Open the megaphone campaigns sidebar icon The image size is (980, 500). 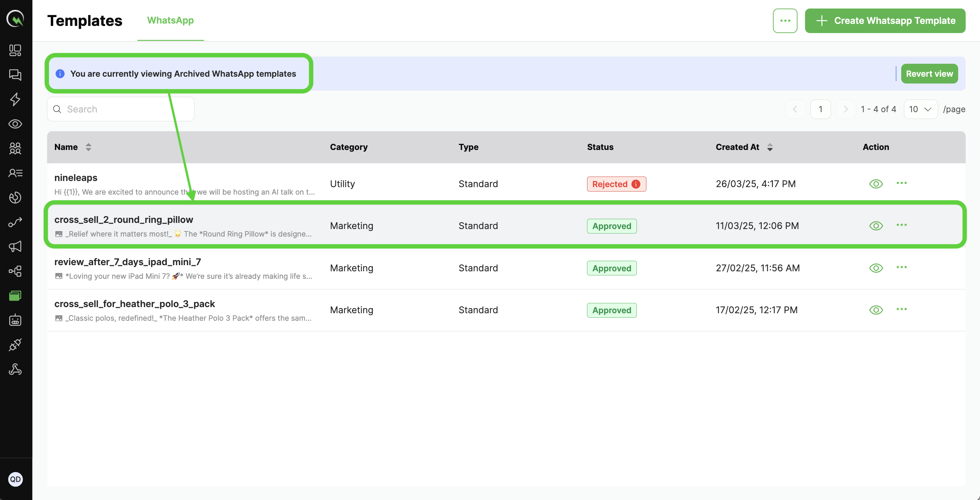(x=15, y=246)
